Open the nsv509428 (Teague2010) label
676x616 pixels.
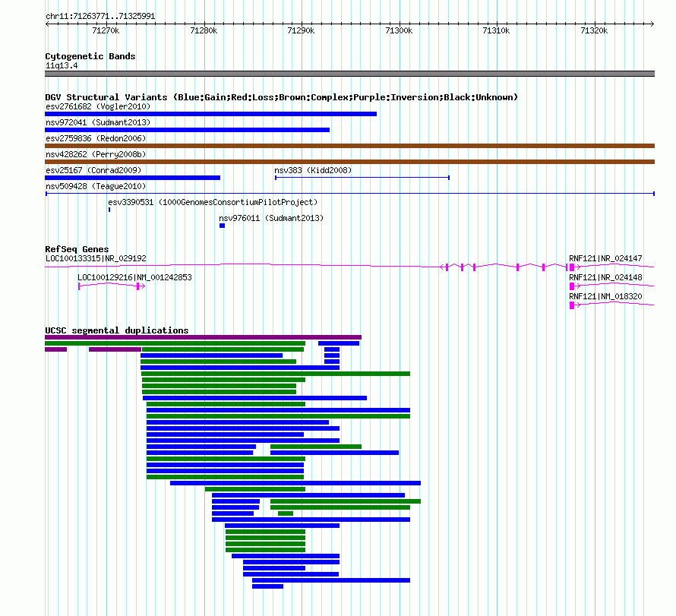[x=96, y=186]
